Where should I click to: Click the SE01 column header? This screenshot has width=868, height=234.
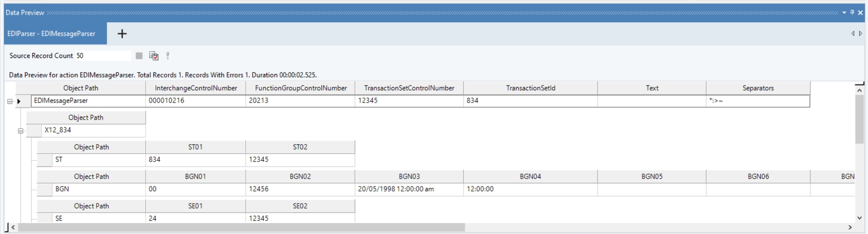coord(196,206)
